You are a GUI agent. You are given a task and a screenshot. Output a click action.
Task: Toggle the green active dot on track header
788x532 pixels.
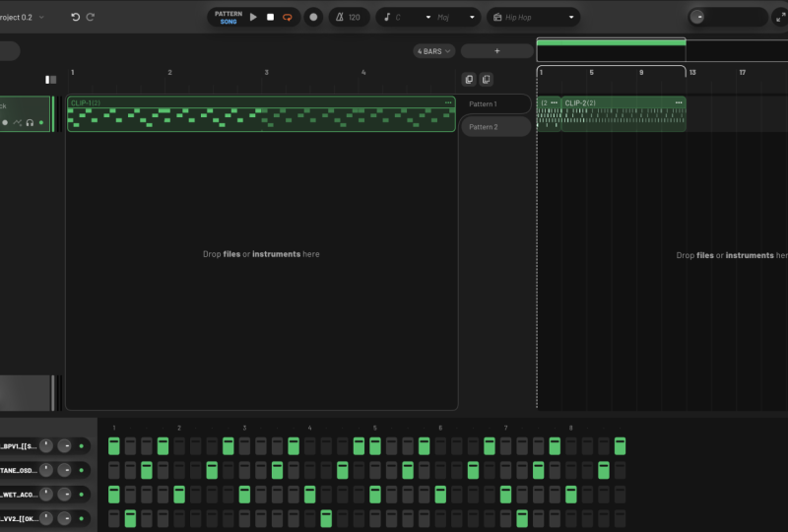pyautogui.click(x=41, y=122)
